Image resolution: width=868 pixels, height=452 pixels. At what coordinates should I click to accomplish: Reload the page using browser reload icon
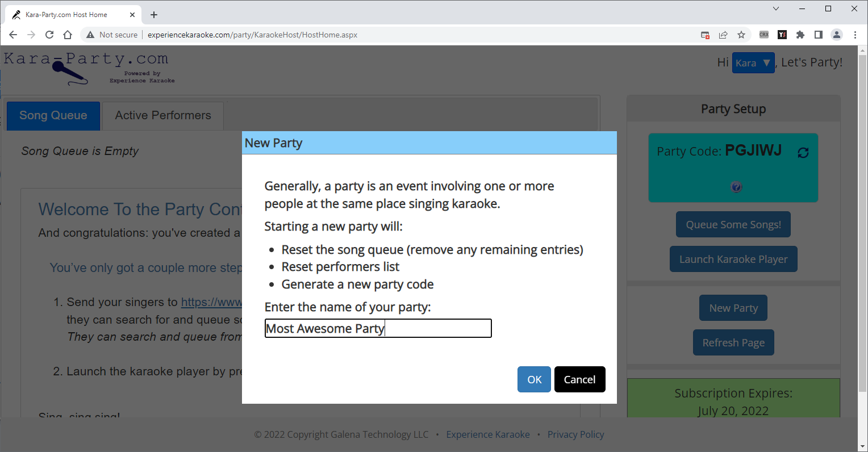point(49,35)
